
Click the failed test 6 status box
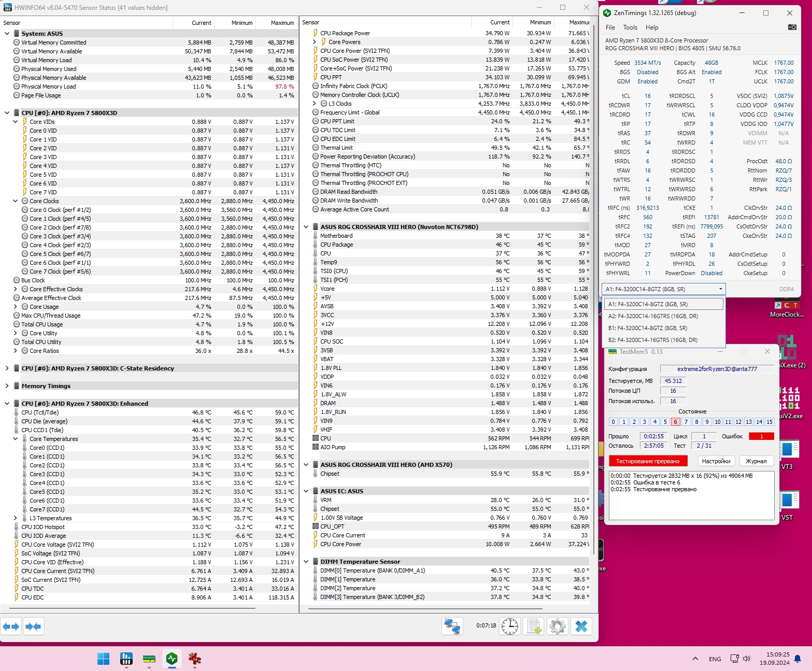pyautogui.click(x=676, y=422)
